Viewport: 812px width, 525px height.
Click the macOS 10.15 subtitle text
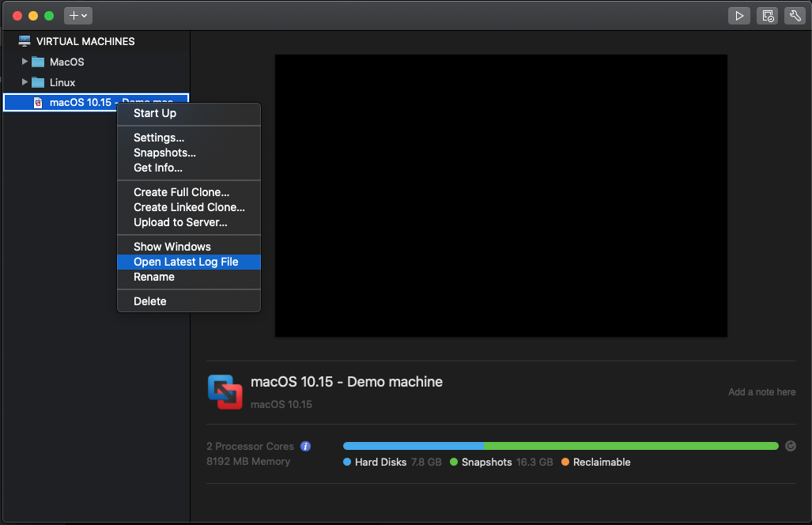[281, 404]
